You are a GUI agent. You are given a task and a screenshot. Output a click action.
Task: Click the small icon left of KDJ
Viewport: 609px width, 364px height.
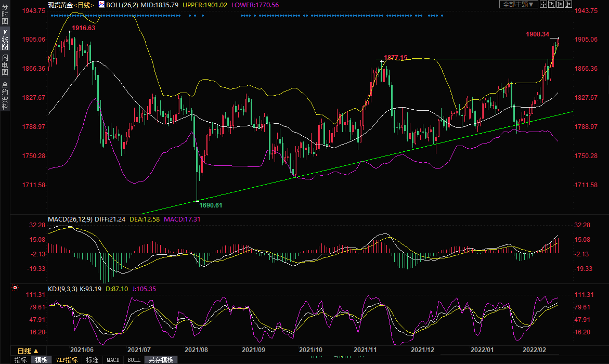pos(15,287)
